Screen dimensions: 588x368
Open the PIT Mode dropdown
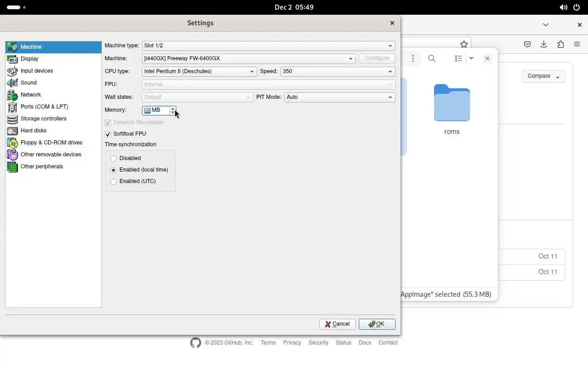coord(340,97)
